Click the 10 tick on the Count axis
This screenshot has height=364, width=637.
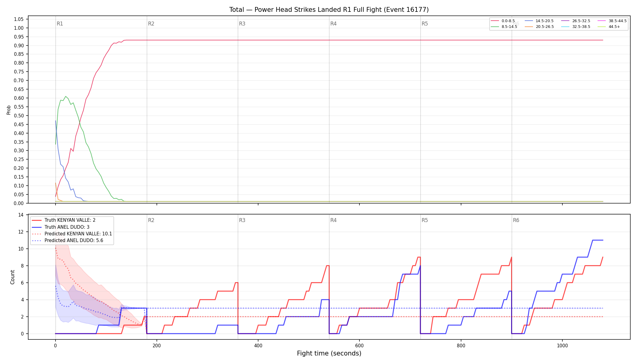tap(21, 249)
